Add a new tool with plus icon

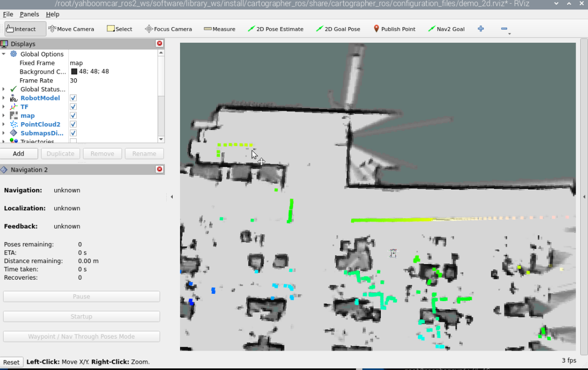click(481, 29)
